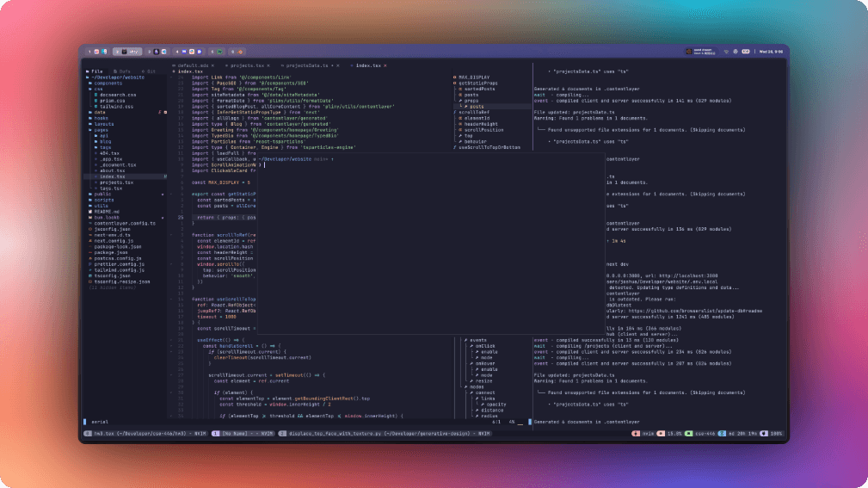Expand the public folder
The width and height of the screenshot is (868, 488).
[x=102, y=194]
